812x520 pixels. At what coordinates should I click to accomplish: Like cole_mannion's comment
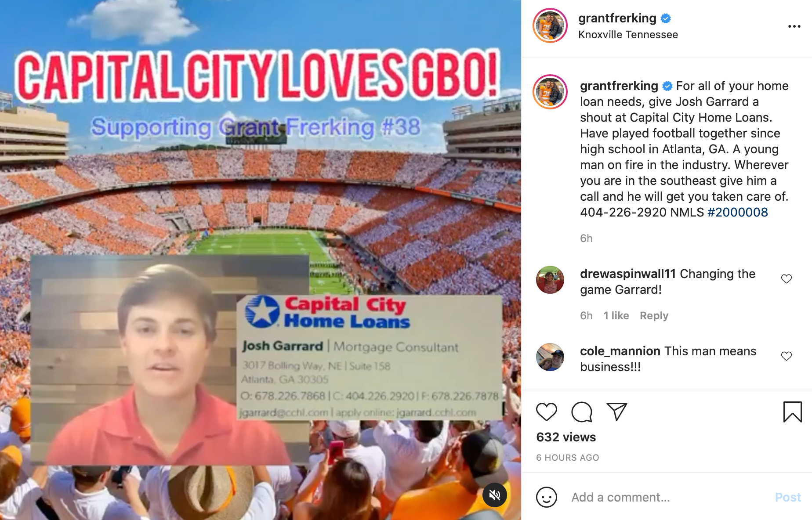[787, 356]
